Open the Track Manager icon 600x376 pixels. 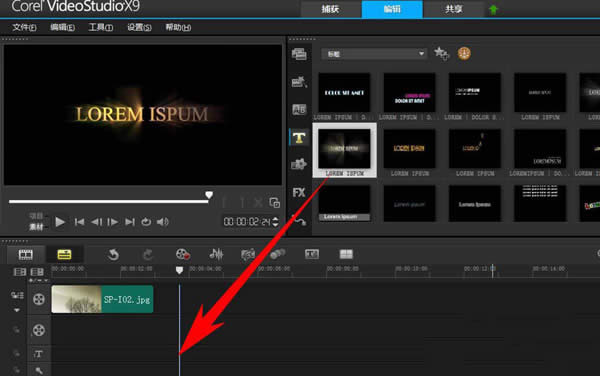point(37,272)
